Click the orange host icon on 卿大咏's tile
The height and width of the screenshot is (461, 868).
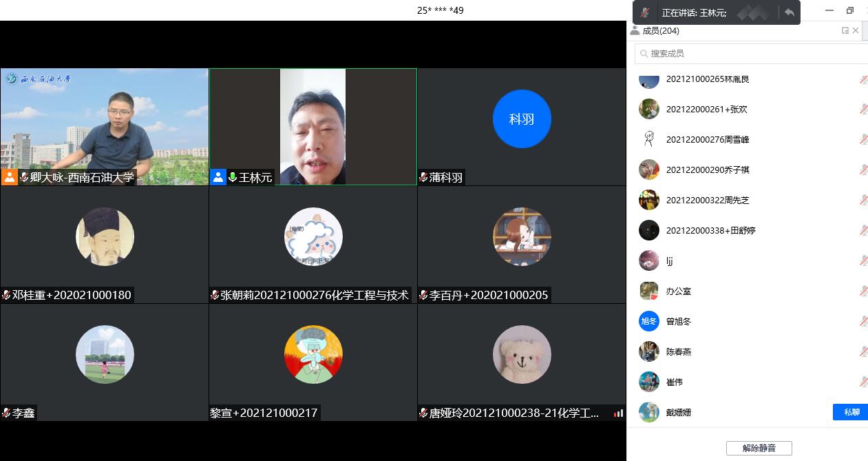click(10, 177)
